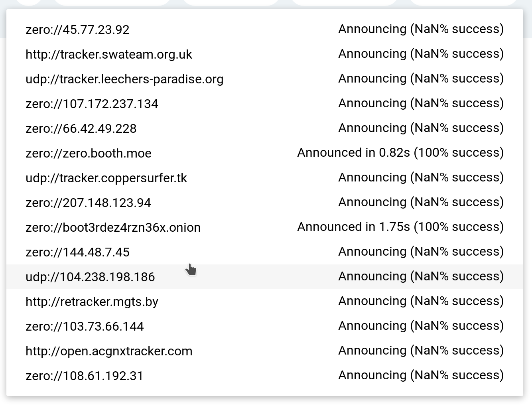Image resolution: width=532 pixels, height=406 pixels.
Task: Click the "Announced in 0.82s (100% success)" status
Action: coord(400,153)
